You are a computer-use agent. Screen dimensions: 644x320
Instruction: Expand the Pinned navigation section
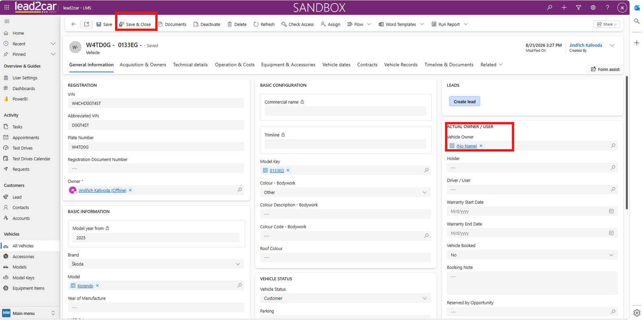[53, 54]
